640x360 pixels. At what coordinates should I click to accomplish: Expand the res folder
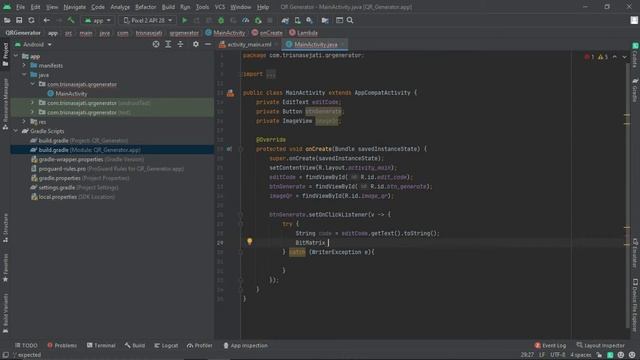(24, 122)
